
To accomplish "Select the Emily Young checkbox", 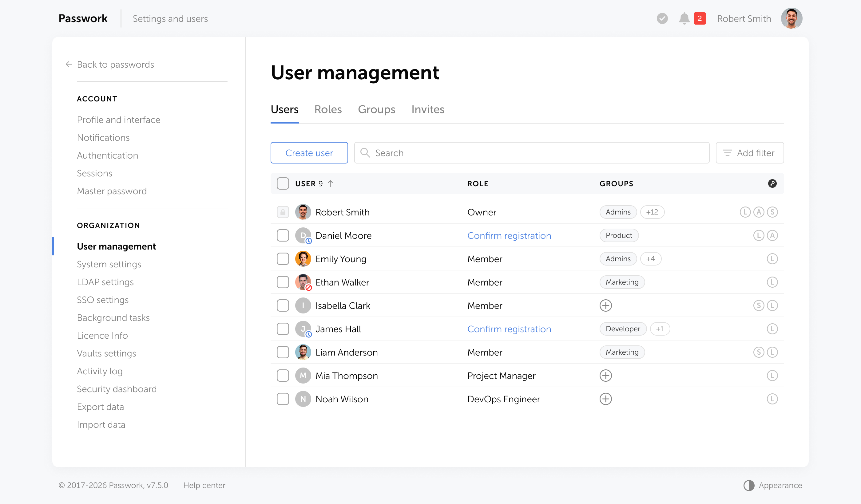I will [x=283, y=259].
